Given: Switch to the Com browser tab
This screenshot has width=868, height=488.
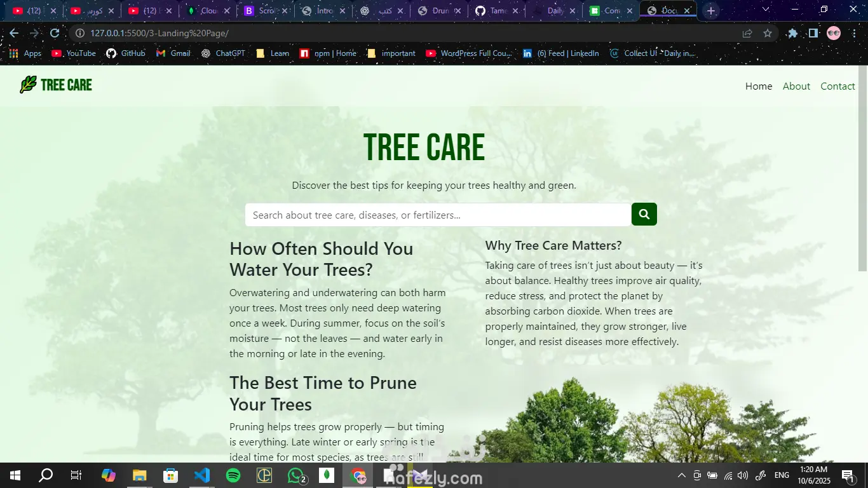Looking at the screenshot, I should coord(612,11).
